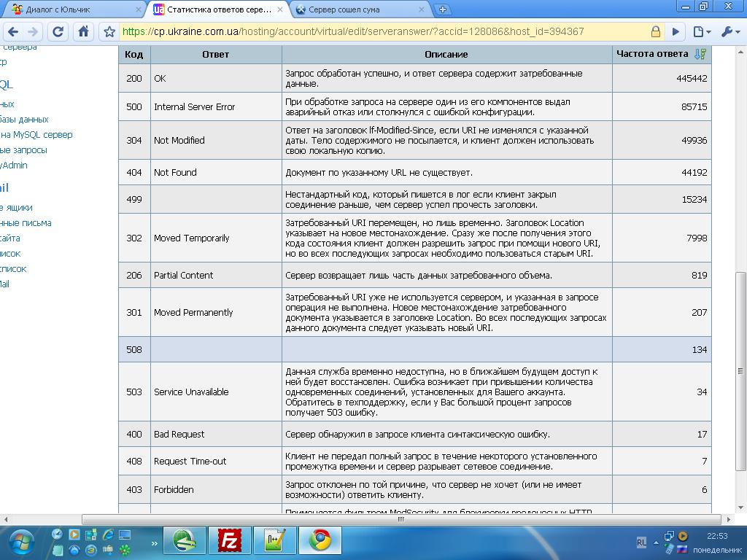Click the address bar URL field
Screen dimensions: 747x560
point(379,32)
